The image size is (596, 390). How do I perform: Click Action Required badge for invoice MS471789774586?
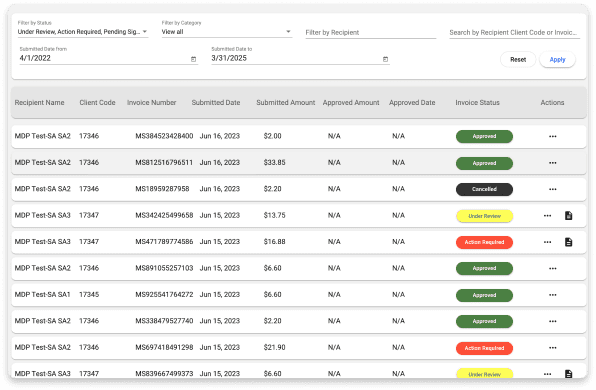pyautogui.click(x=484, y=242)
